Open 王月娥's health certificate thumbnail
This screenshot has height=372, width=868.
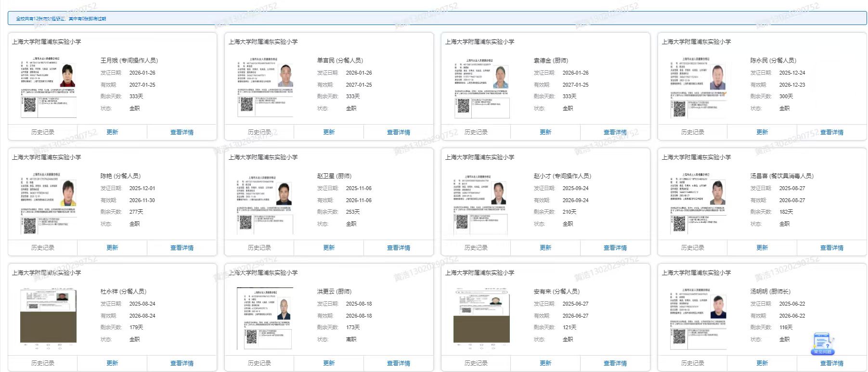(48, 87)
